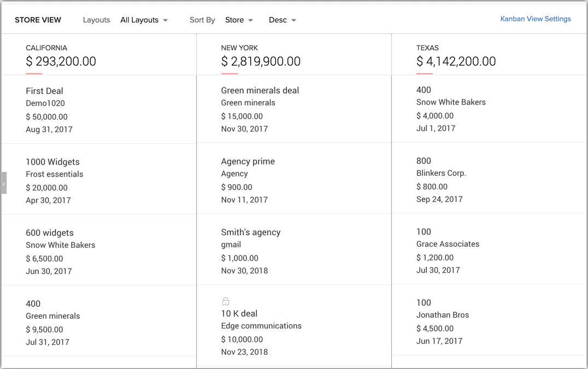588x369 pixels.
Task: Click the Sort By label
Action: [202, 20]
